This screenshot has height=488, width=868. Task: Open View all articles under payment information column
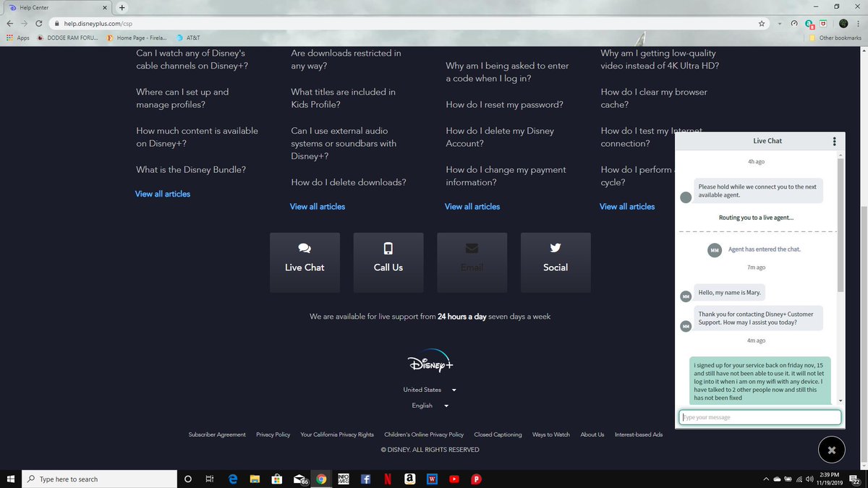point(472,207)
